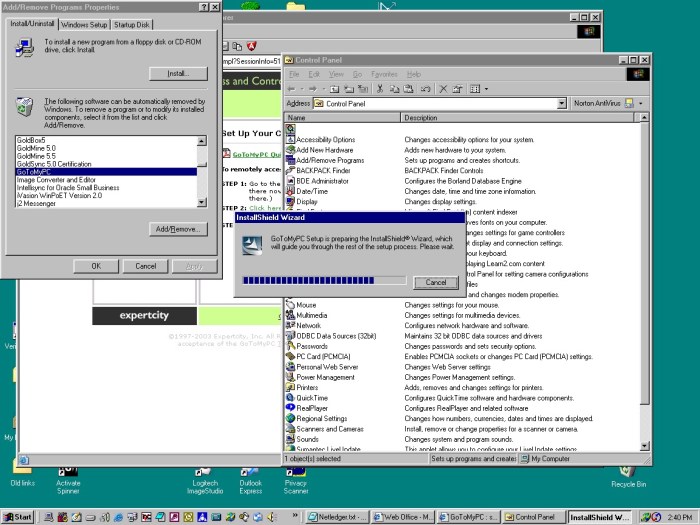
Task: Select the Regional Settings icon
Action: [x=291, y=418]
